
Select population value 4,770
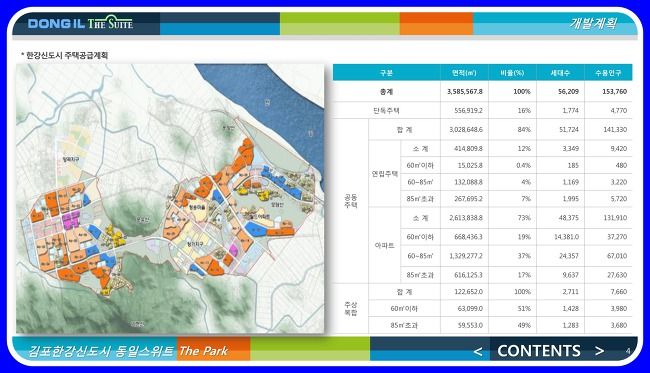pos(618,111)
